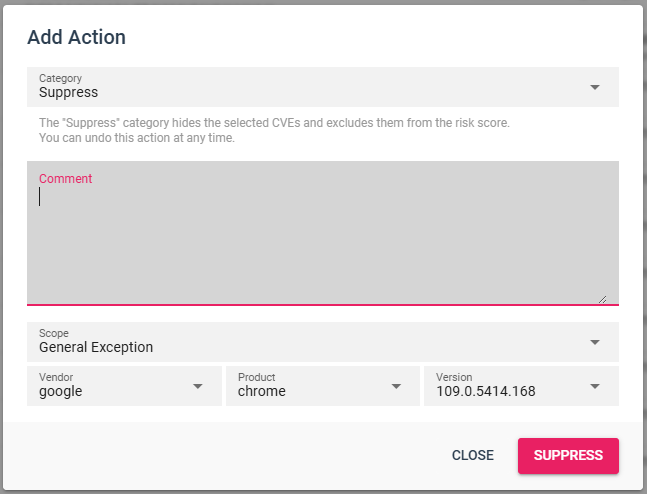Click the small Category field label
The width and height of the screenshot is (647, 494).
pyautogui.click(x=60, y=78)
